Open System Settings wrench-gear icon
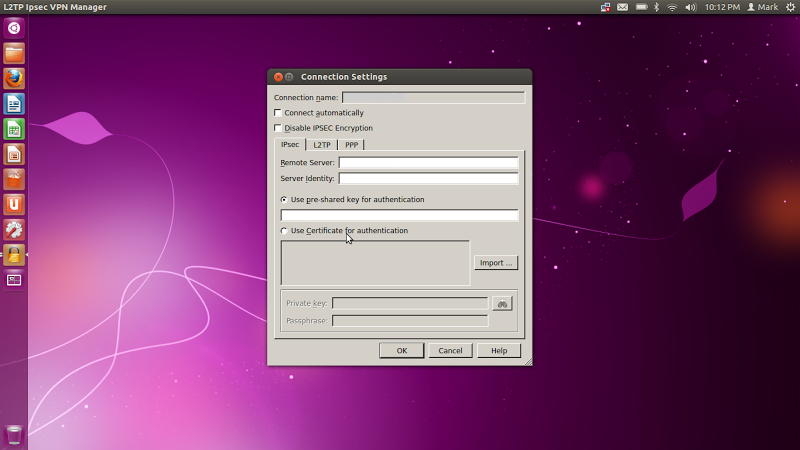The height and width of the screenshot is (450, 800). (14, 230)
